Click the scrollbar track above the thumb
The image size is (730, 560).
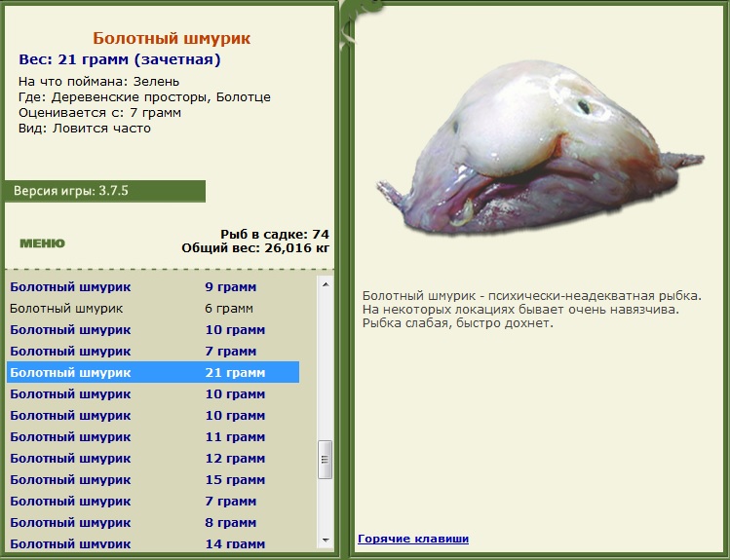click(326, 366)
